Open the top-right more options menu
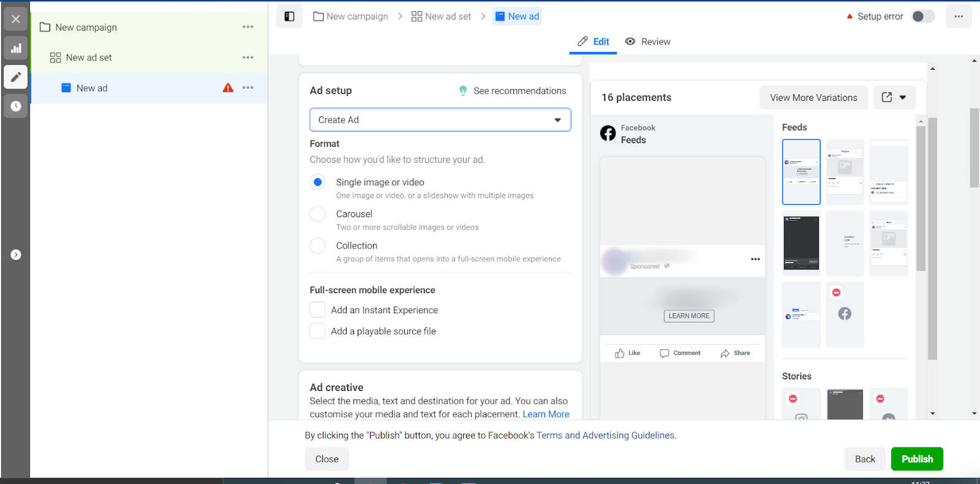 pos(959,17)
